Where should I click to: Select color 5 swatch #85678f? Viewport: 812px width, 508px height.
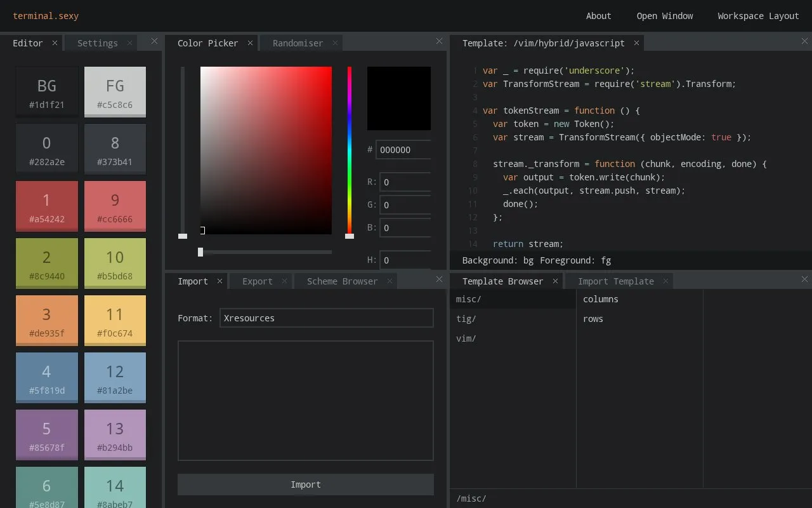(47, 434)
